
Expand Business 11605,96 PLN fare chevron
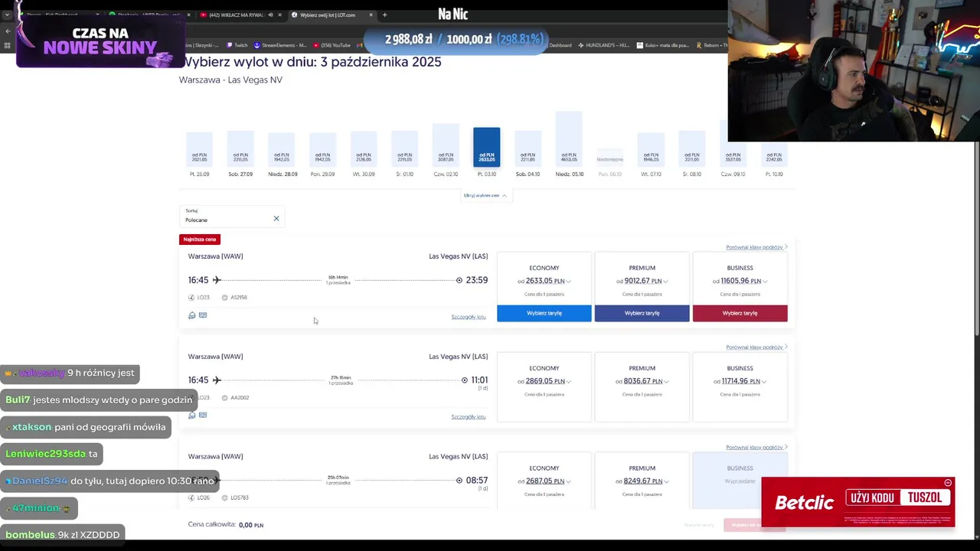coord(765,282)
